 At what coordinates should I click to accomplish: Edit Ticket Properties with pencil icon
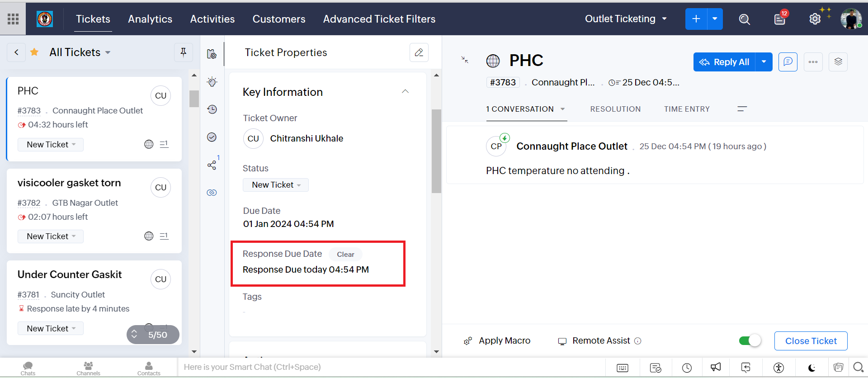tap(419, 52)
